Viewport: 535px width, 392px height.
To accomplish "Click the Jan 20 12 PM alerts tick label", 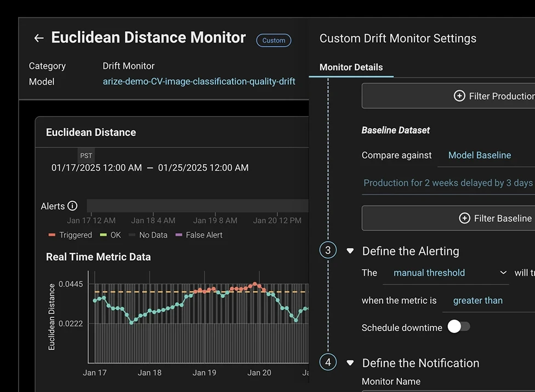I will pos(277,221).
